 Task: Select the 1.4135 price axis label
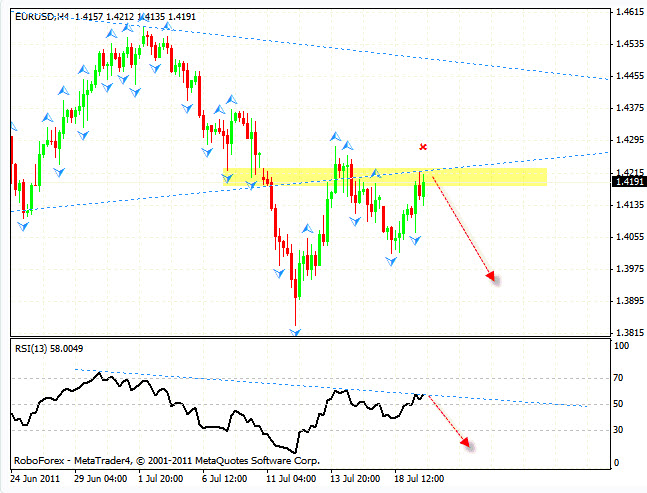point(630,205)
